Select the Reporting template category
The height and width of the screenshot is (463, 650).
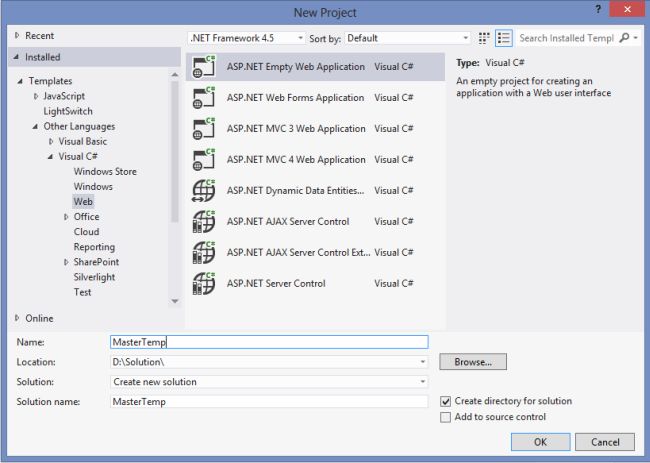pyautogui.click(x=94, y=247)
